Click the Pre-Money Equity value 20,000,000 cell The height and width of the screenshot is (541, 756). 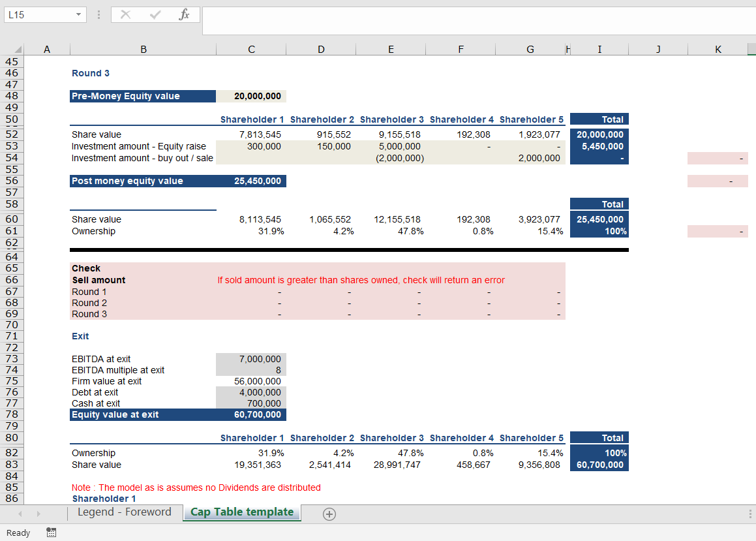pyautogui.click(x=251, y=96)
